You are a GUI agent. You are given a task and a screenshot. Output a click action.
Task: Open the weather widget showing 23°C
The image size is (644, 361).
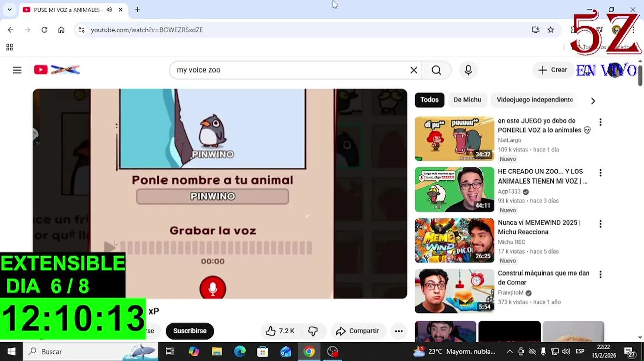point(454,352)
